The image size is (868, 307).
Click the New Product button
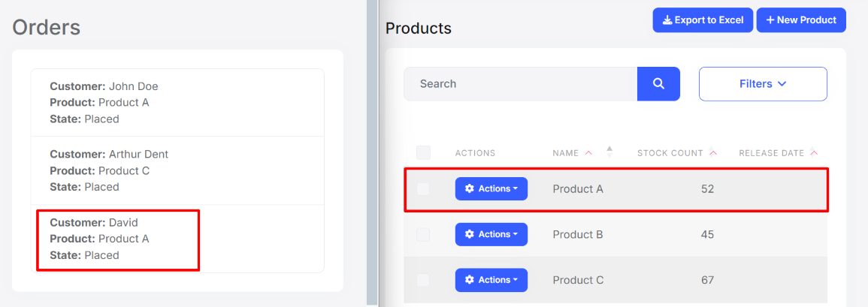tap(801, 20)
